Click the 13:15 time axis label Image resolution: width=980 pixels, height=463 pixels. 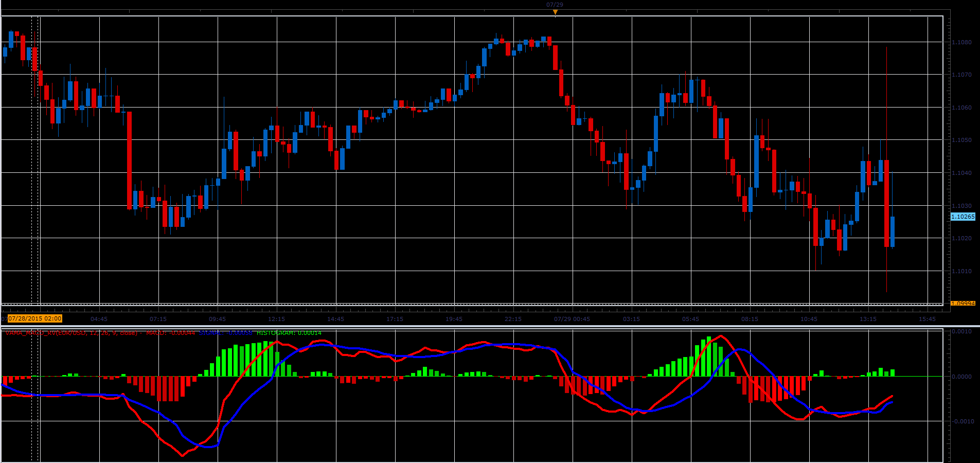(x=868, y=319)
